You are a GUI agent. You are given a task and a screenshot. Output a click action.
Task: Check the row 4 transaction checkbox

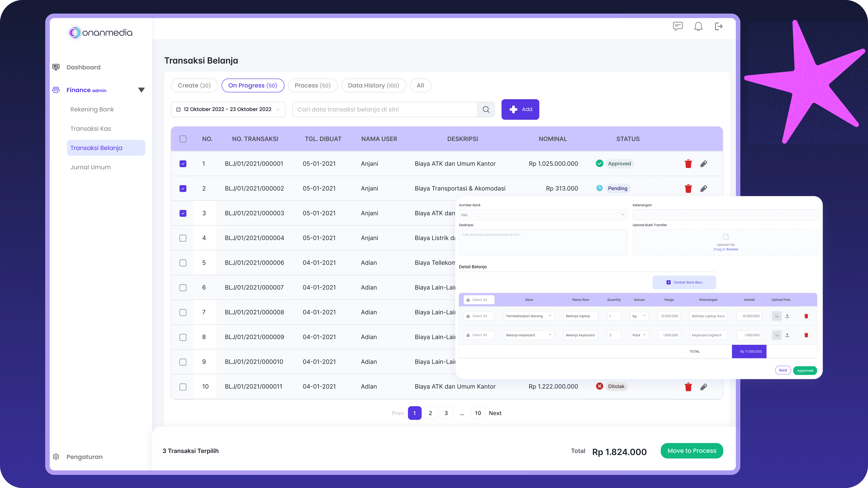tap(183, 238)
